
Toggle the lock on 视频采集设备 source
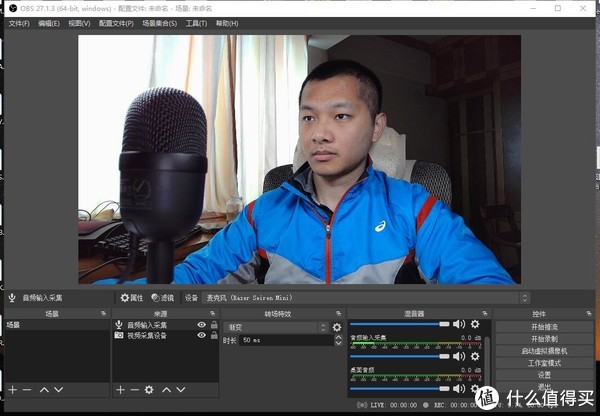click(214, 335)
